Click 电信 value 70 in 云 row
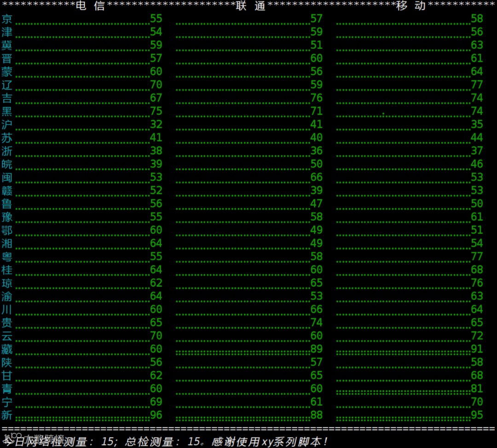 (156, 335)
